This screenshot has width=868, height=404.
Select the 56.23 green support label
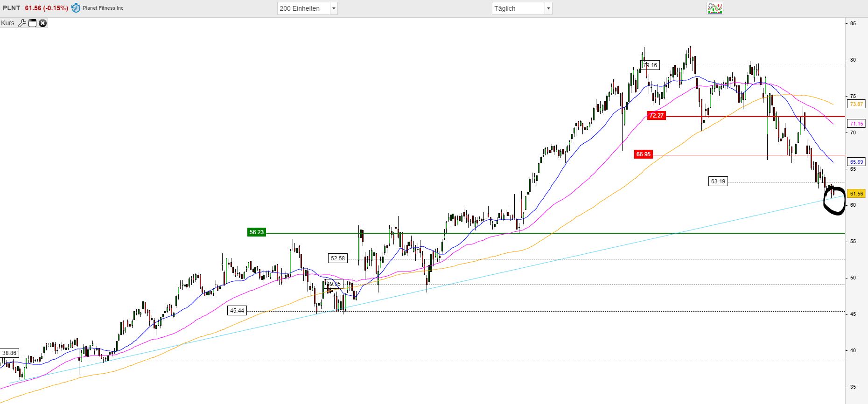257,232
